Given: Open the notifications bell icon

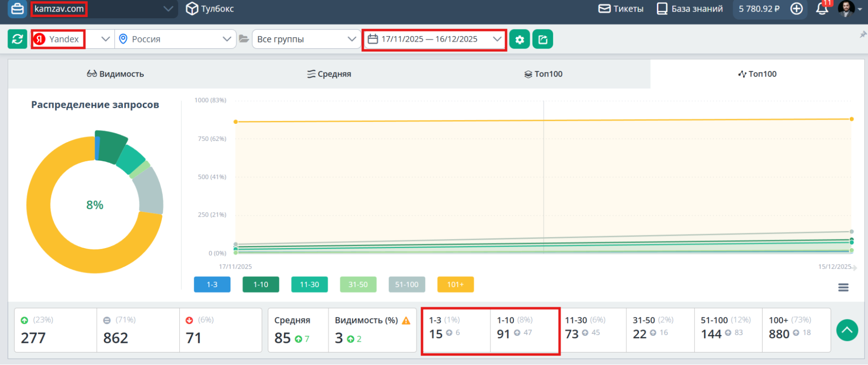Looking at the screenshot, I should tap(822, 9).
